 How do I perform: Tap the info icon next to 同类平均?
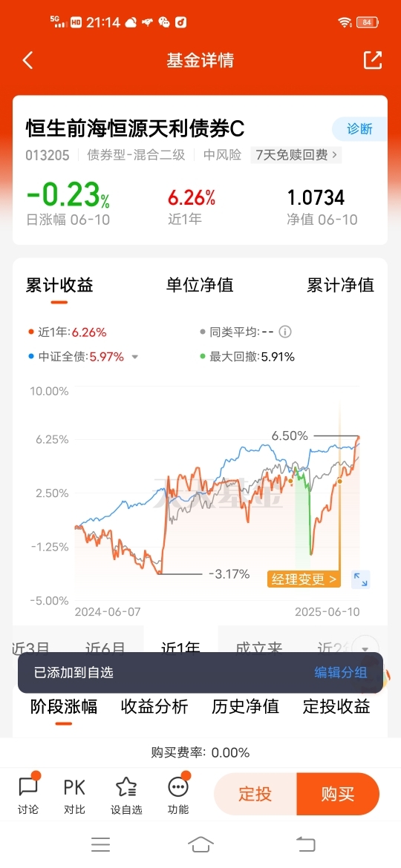(x=284, y=332)
